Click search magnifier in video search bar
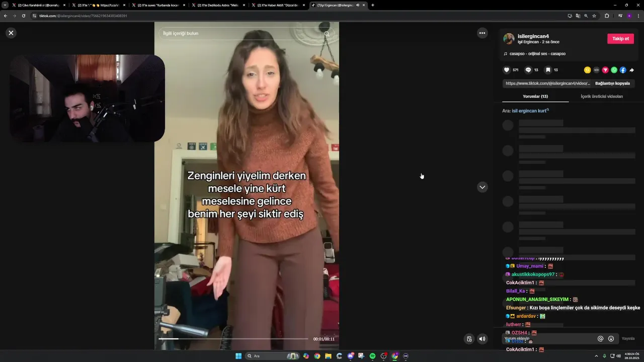Image resolution: width=644 pixels, height=362 pixels. [x=327, y=34]
